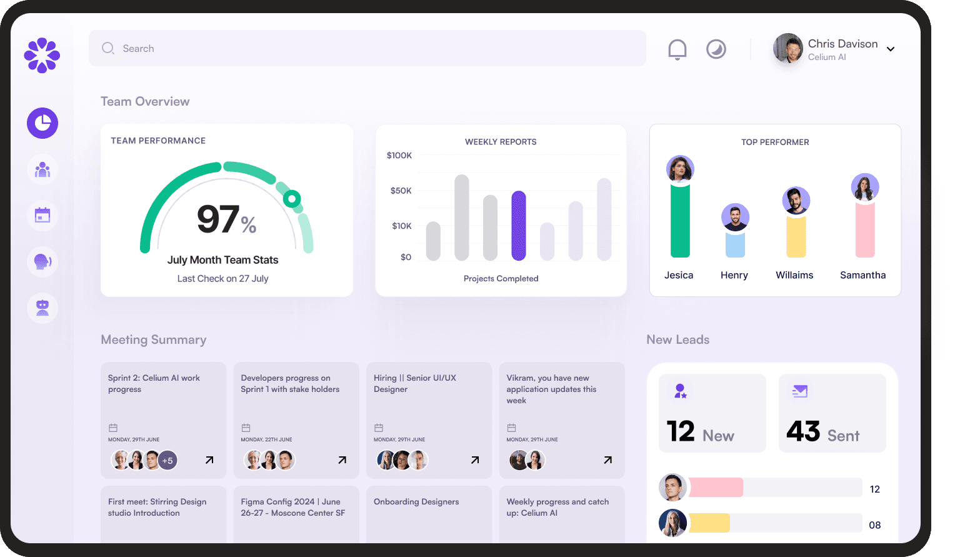The image size is (980, 557).
Task: Click the notification bell icon
Action: [x=677, y=49]
